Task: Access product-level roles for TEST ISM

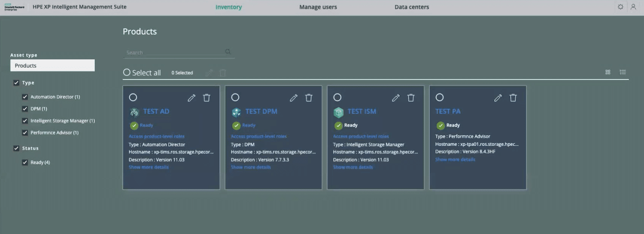Action: [361, 136]
